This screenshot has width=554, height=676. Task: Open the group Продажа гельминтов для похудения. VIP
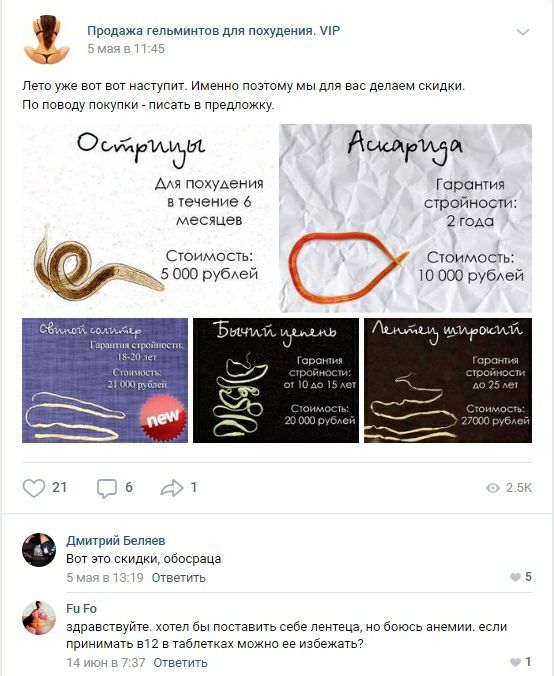[x=213, y=31]
